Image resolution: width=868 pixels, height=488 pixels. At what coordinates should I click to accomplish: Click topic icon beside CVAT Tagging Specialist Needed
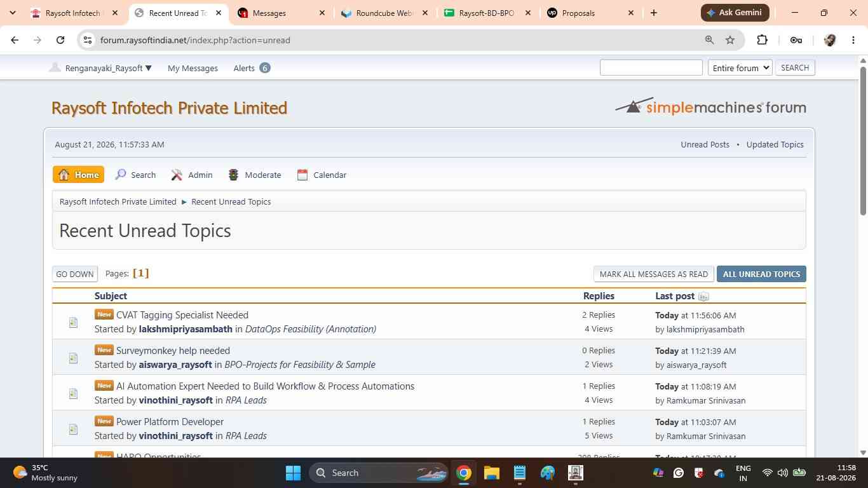coord(73,322)
